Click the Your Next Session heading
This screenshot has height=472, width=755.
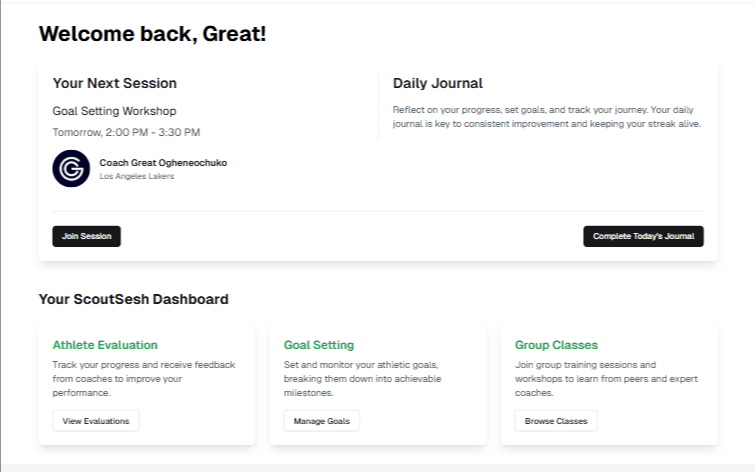(114, 83)
